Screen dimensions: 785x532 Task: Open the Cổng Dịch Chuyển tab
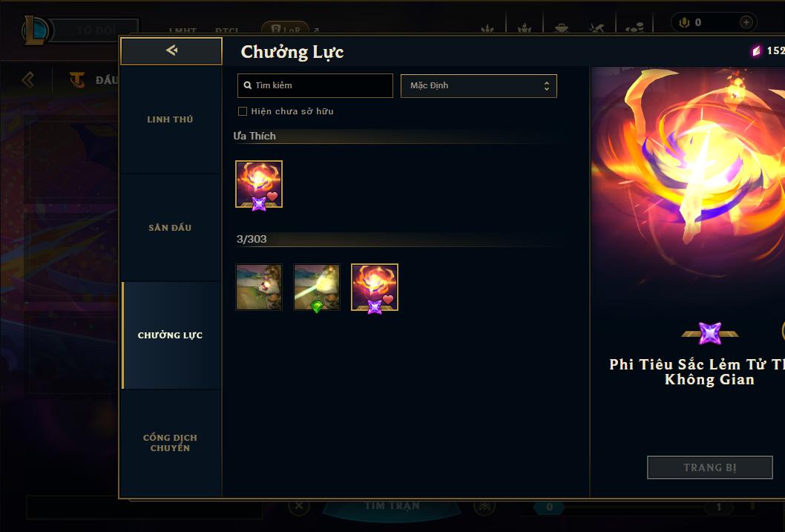(170, 443)
